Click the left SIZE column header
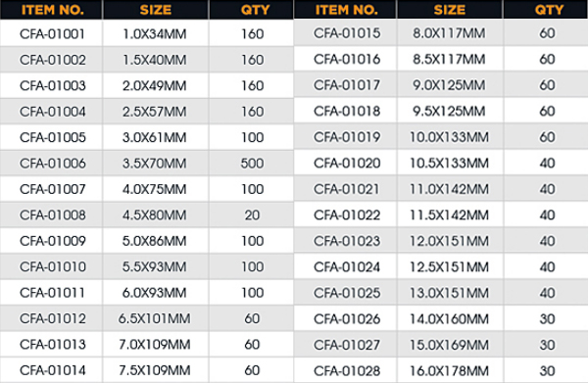588x383 pixels. tap(156, 10)
